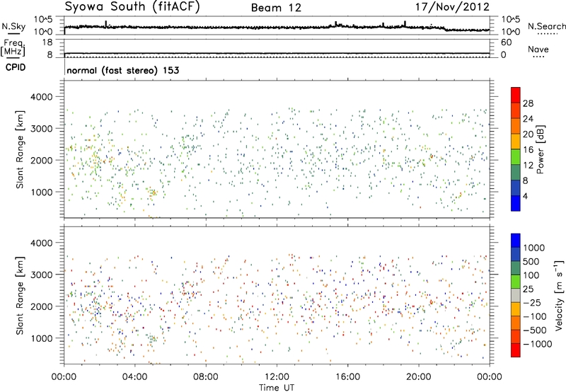Click the bottom bright blue Power segment
This screenshot has height=392, width=566.
click(516, 203)
